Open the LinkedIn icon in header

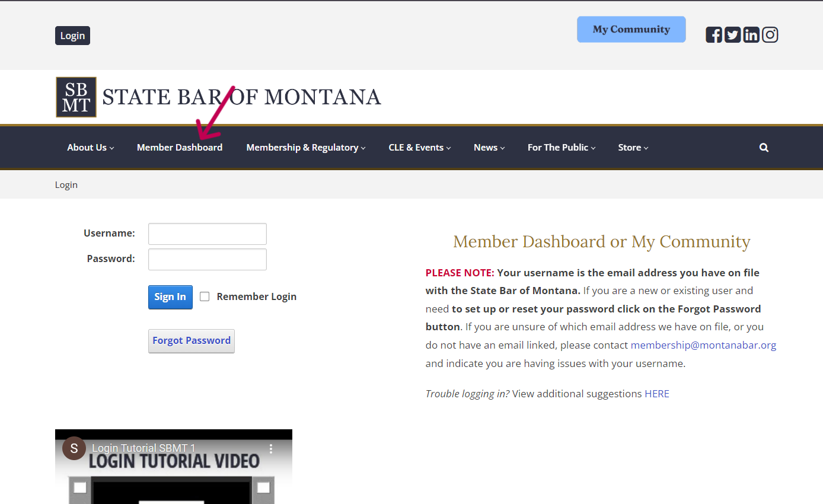[751, 35]
